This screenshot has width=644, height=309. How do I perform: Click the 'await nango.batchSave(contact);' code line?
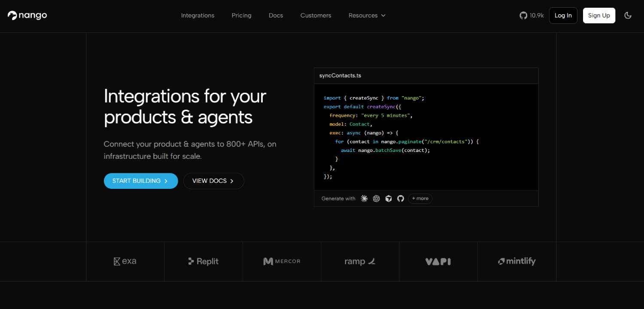point(385,150)
